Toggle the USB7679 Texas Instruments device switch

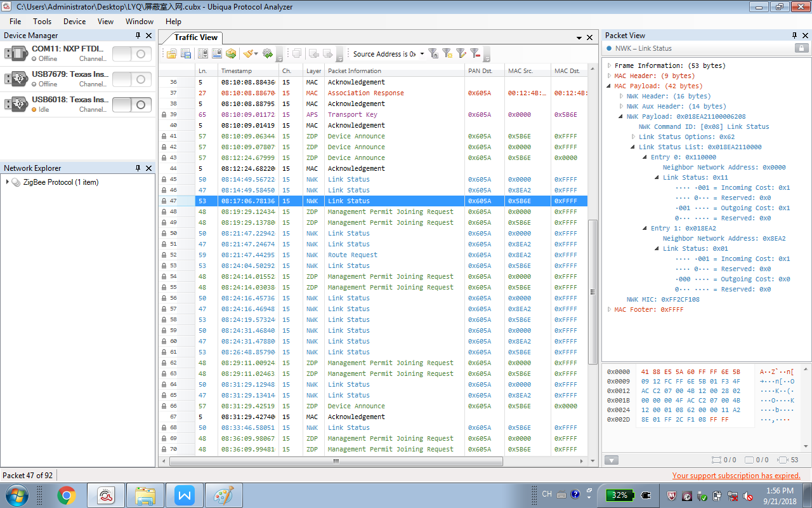132,79
